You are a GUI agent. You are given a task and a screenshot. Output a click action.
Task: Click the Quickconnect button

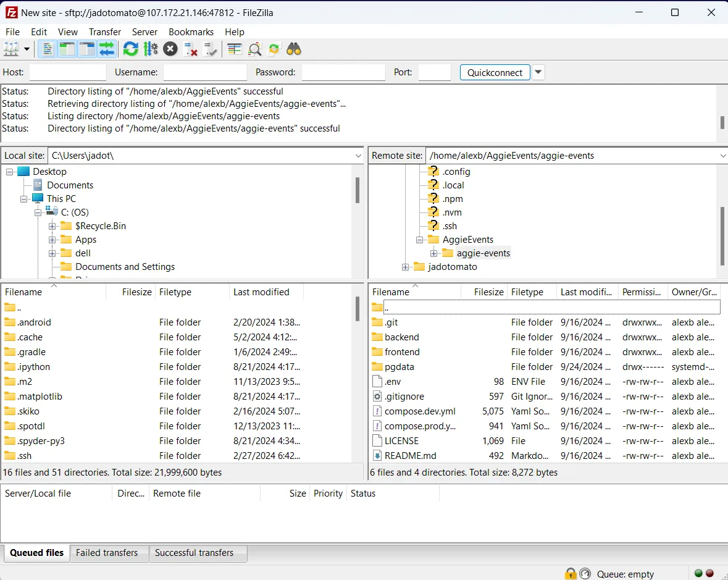pyautogui.click(x=495, y=72)
